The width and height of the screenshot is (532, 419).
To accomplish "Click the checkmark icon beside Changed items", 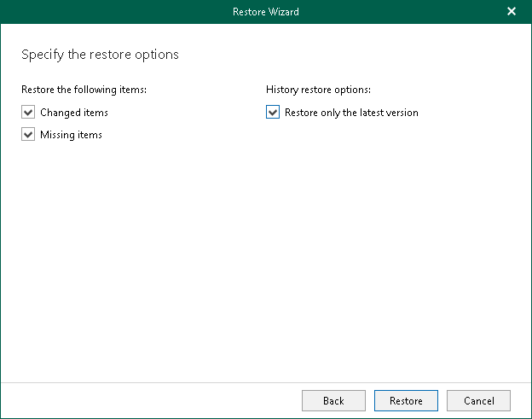I will click(x=28, y=112).
